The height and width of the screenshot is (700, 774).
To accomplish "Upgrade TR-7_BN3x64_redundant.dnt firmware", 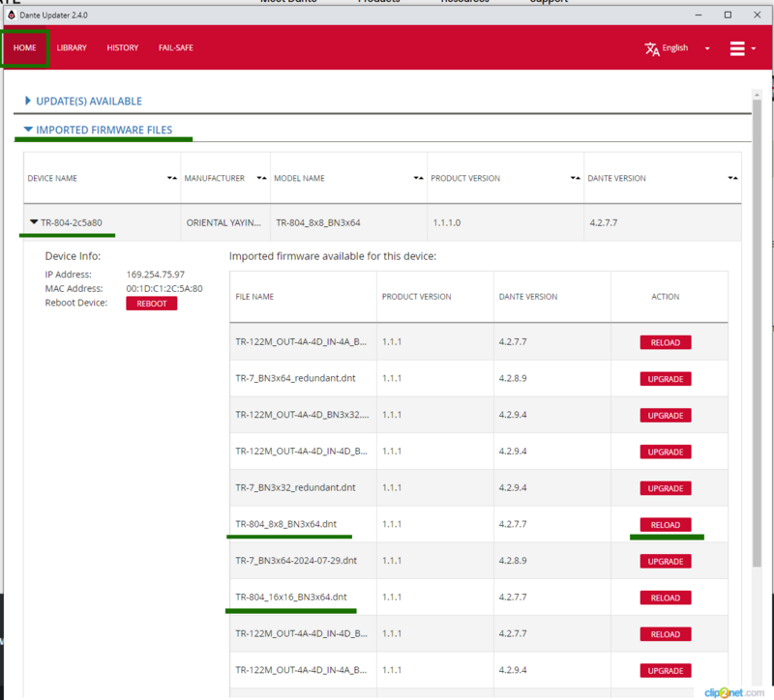I will click(665, 379).
